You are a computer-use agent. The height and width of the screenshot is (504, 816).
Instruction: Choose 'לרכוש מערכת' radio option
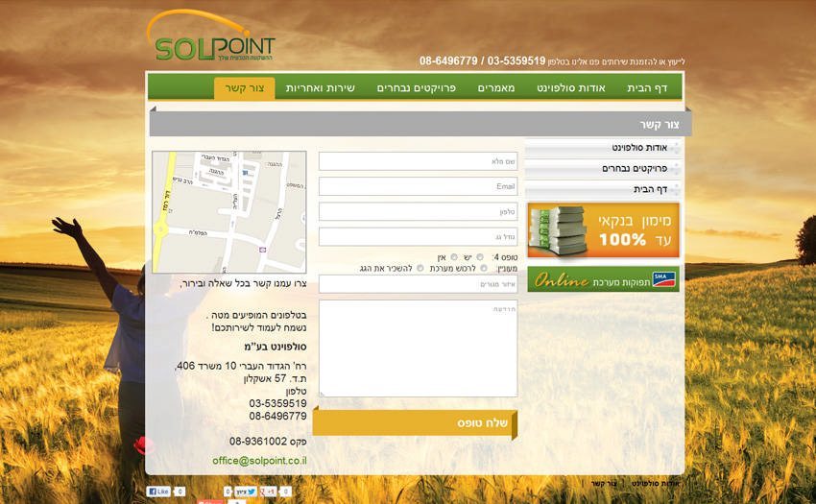point(483,269)
